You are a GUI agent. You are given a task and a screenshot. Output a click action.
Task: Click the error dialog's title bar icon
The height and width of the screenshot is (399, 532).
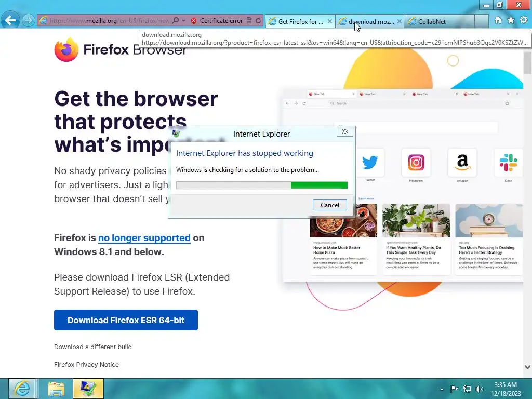(x=176, y=134)
